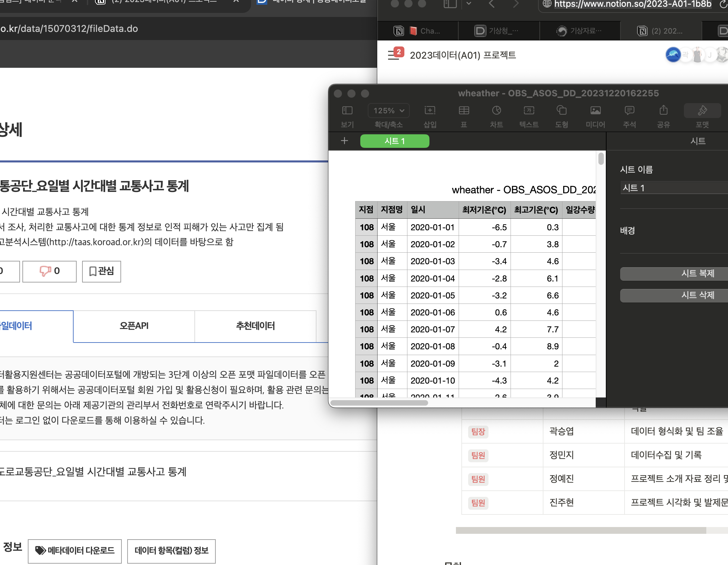This screenshot has width=728, height=565.
Task: Select the 지점명 column header
Action: tap(392, 210)
